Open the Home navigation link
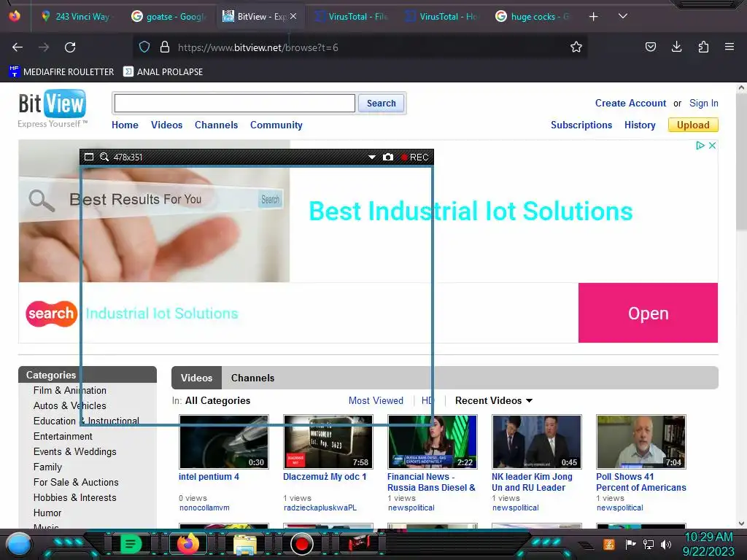The image size is (747, 560). [x=125, y=125]
